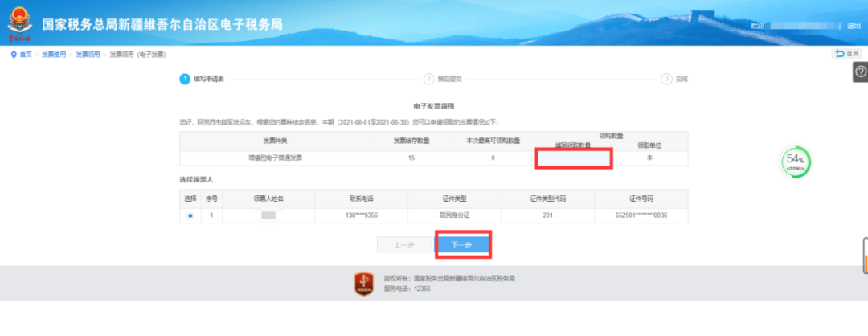Click 退出 to log out
Viewport: 868px width, 336px height.
click(x=854, y=26)
